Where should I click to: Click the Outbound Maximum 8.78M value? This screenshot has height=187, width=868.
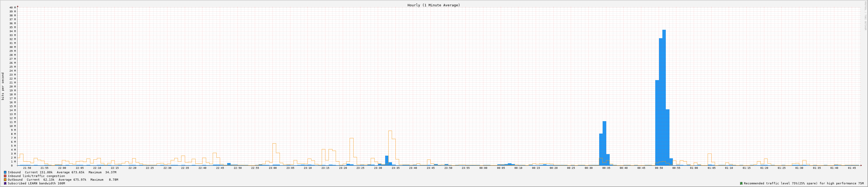point(112,180)
